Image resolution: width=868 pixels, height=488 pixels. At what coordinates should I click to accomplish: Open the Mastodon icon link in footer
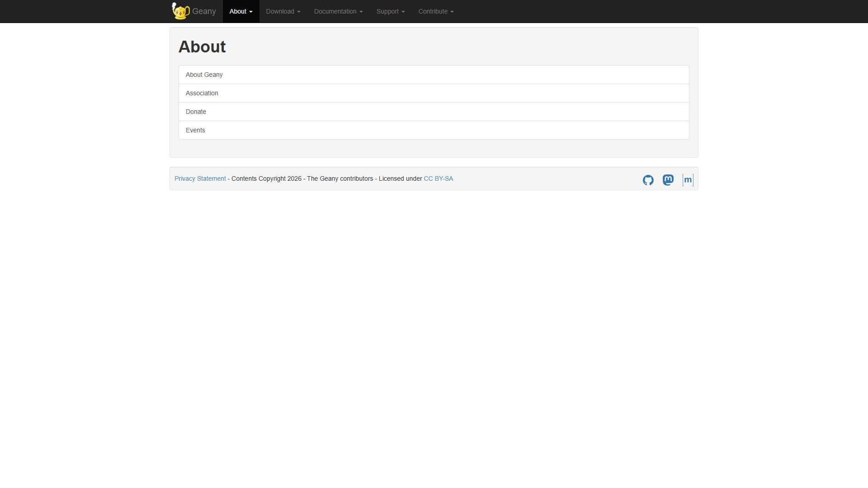click(668, 180)
